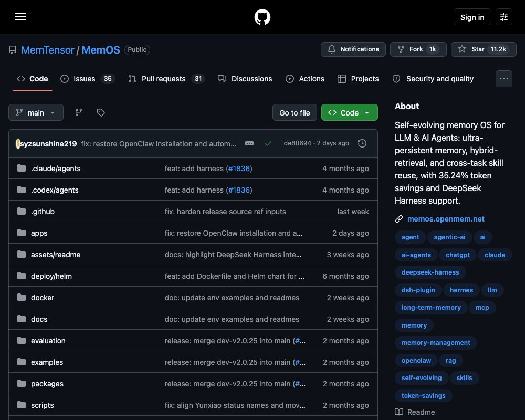Open the packages folder
This screenshot has width=525, height=420.
pyautogui.click(x=47, y=384)
